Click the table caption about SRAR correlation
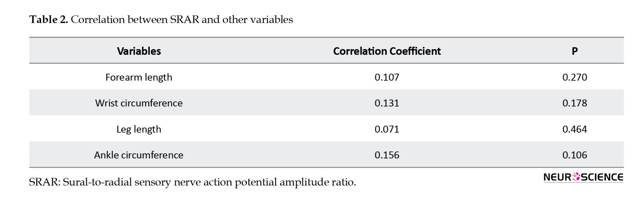This screenshot has height=211, width=644. tap(182, 20)
